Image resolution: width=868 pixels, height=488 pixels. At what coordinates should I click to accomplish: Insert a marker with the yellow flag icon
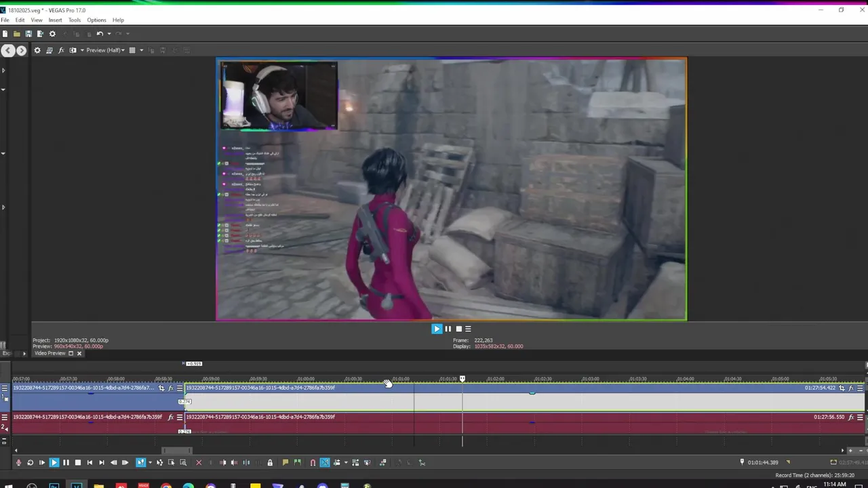point(285,463)
